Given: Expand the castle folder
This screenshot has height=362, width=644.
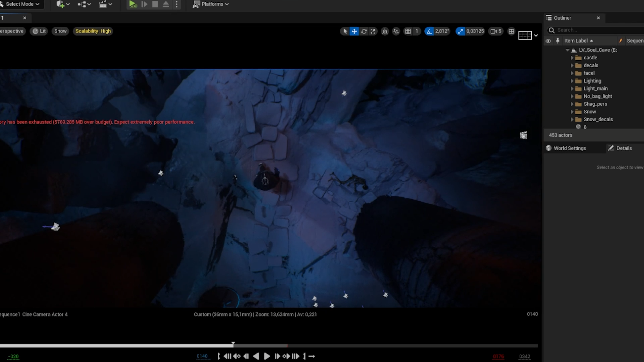Looking at the screenshot, I should 572,58.
